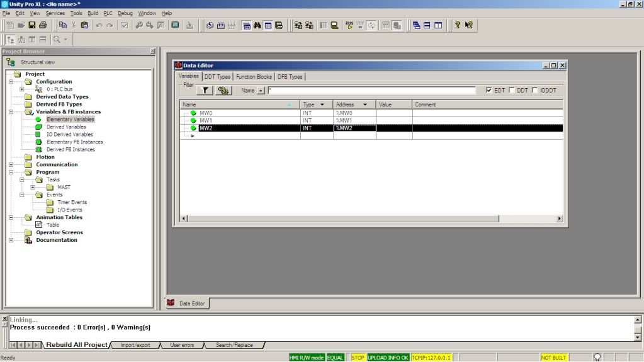Click the Cascade windows icon

tap(417, 25)
